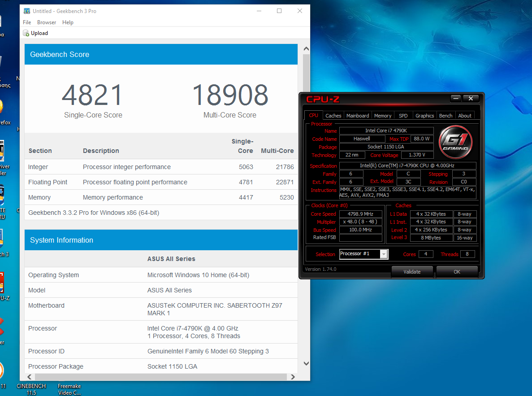Close the Geekbench 3 Pro window

pyautogui.click(x=299, y=11)
